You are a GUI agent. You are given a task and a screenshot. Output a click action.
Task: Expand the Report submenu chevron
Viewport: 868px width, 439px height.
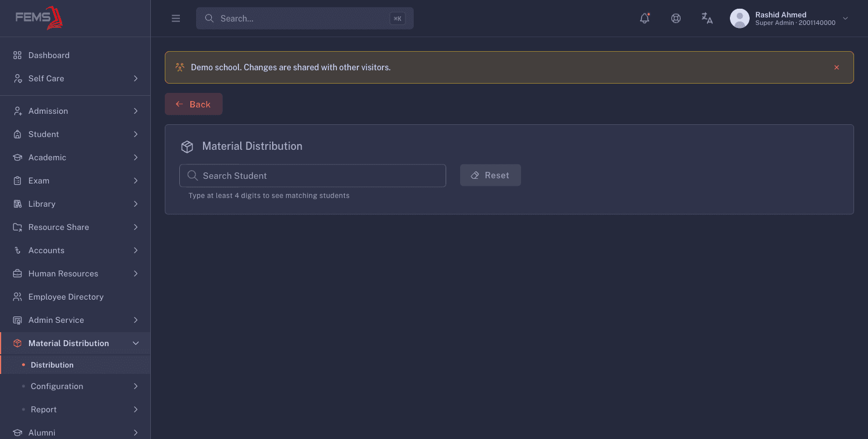pyautogui.click(x=136, y=409)
